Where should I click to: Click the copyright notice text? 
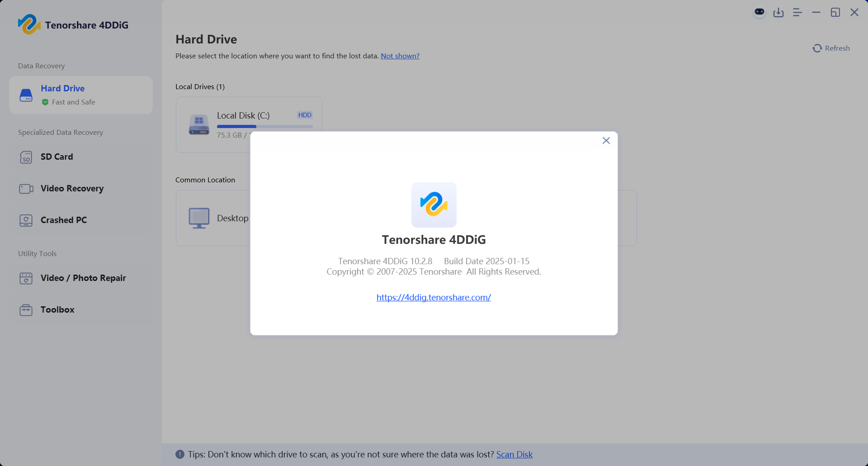click(434, 271)
